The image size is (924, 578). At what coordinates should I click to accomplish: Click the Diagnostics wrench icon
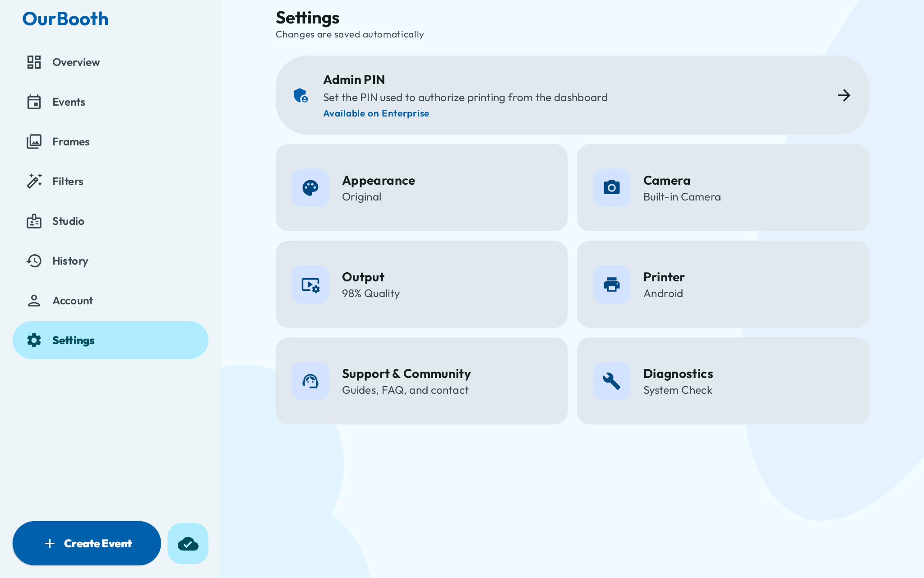tap(612, 381)
